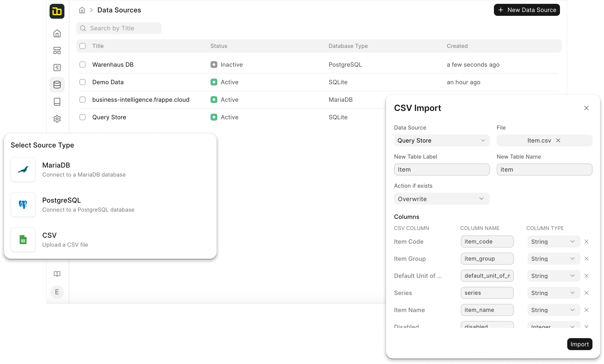Image resolution: width=604 pixels, height=364 pixels.
Task: Open the Demo Data data source
Action: click(108, 82)
